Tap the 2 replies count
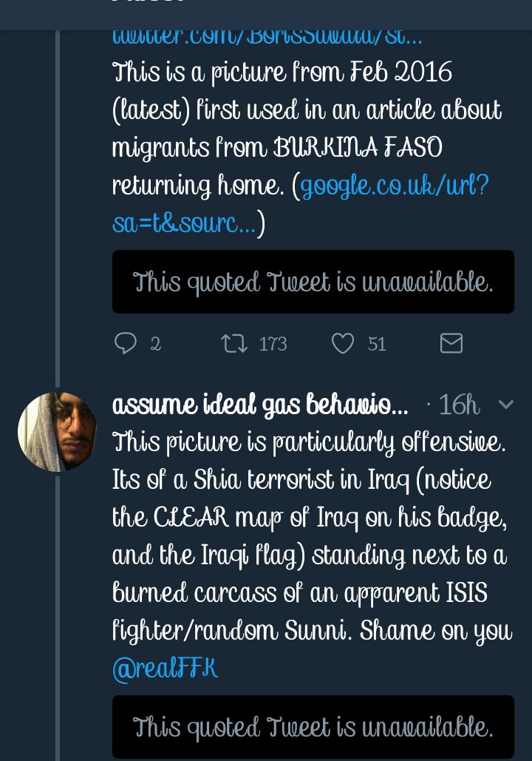The height and width of the screenshot is (761, 532). (x=155, y=344)
